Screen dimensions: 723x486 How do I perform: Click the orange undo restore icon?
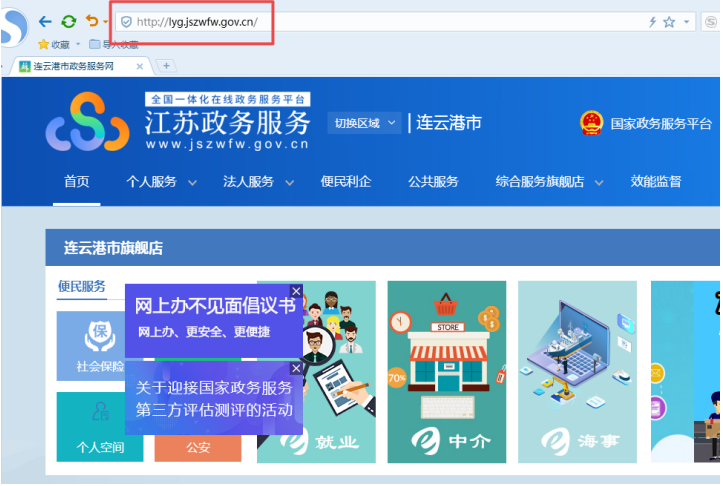[92, 21]
